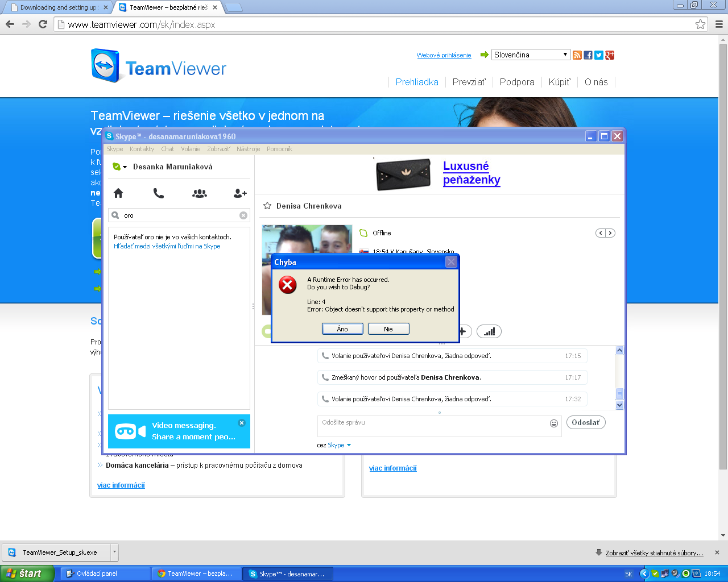
Task: Open emoticon picker in message box
Action: 554,423
